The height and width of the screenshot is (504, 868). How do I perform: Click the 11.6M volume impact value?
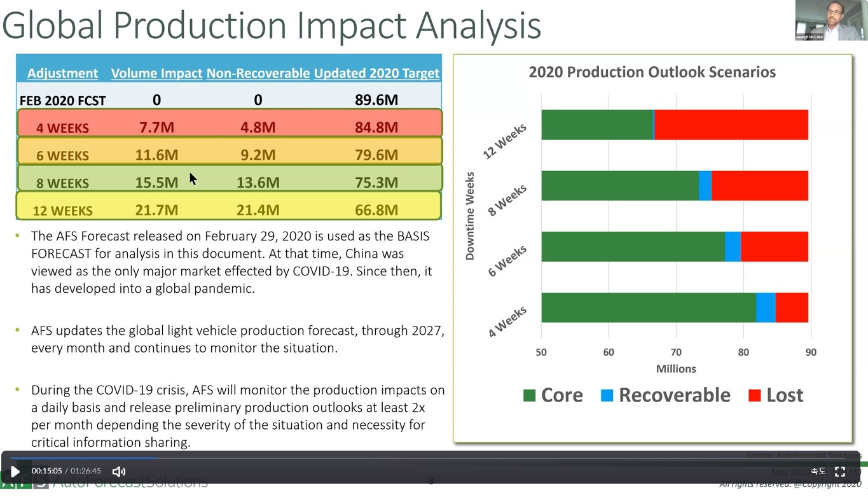156,155
